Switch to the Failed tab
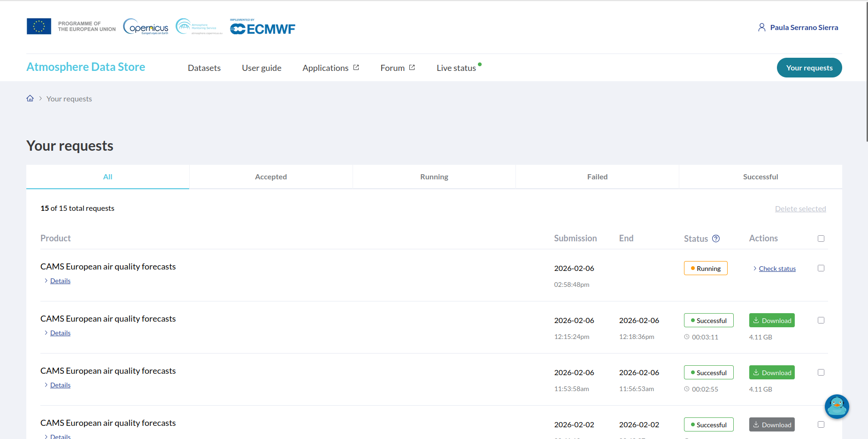 pyautogui.click(x=597, y=177)
